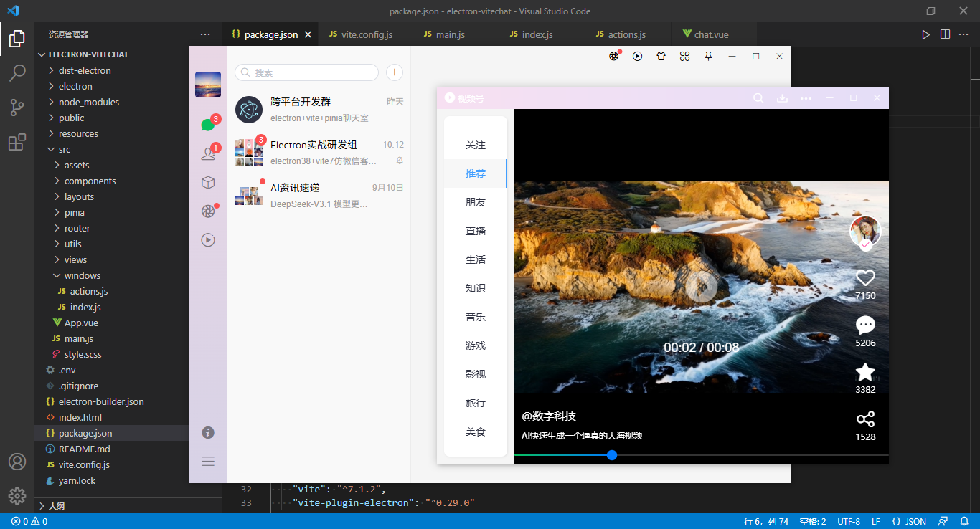Switch to the vite.config.js tab
Viewport: 980px width, 529px height.
click(366, 34)
